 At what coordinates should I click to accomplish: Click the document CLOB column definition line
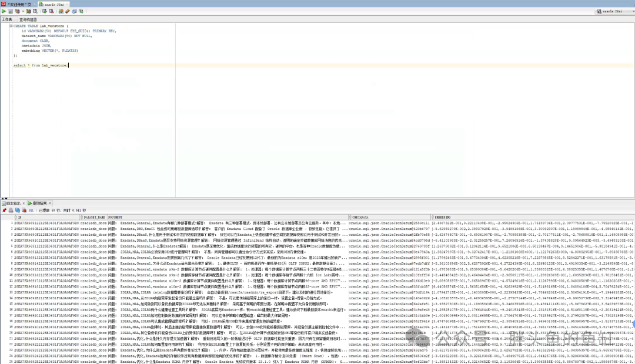point(35,41)
